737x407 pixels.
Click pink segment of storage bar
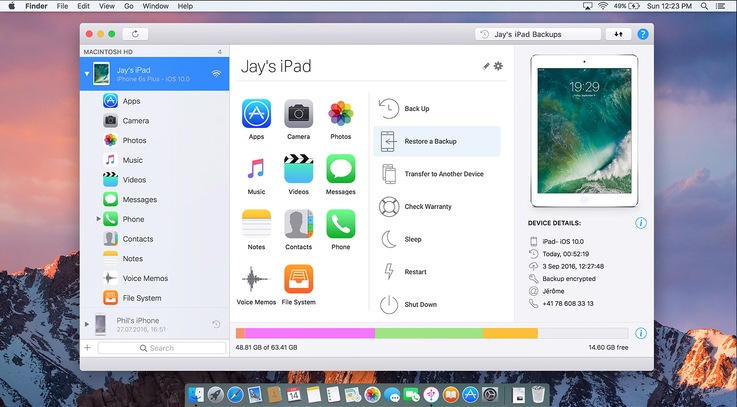(x=310, y=333)
